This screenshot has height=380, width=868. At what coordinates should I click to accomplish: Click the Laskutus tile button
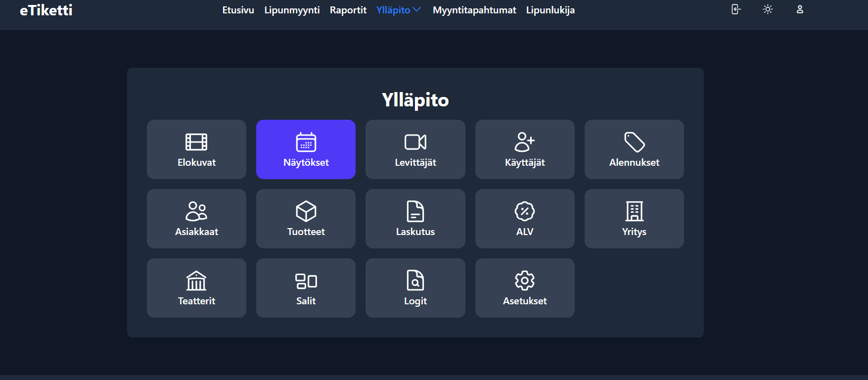click(x=415, y=219)
